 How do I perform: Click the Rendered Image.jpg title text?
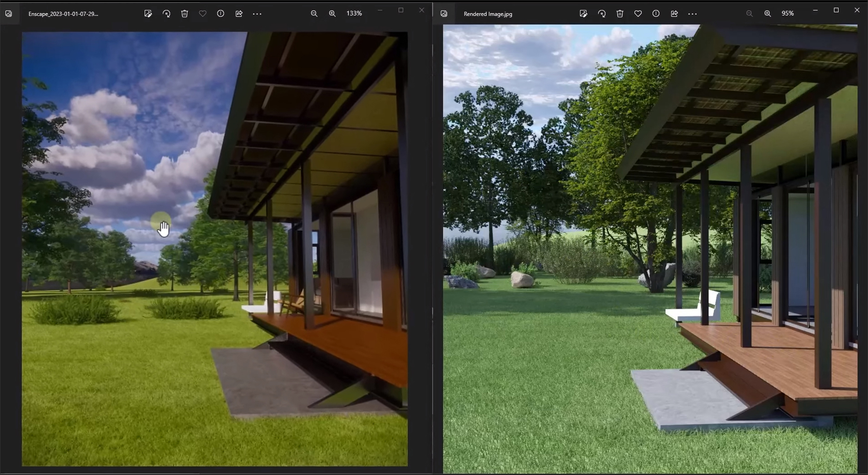pos(488,14)
